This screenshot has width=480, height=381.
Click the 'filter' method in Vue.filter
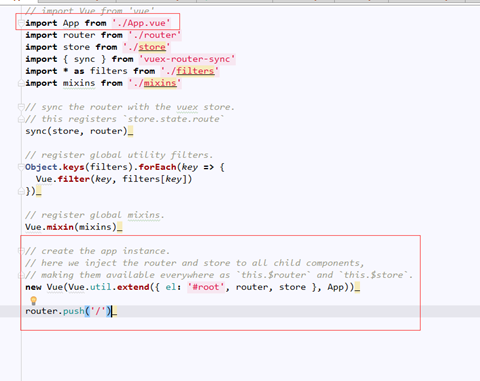(x=74, y=179)
